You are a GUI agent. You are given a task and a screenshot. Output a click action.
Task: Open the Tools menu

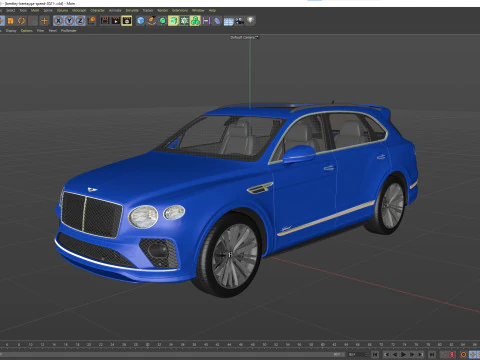point(23,10)
